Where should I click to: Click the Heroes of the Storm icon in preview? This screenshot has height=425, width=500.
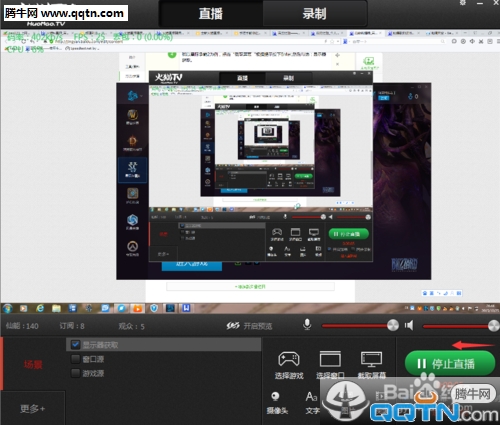point(132,220)
